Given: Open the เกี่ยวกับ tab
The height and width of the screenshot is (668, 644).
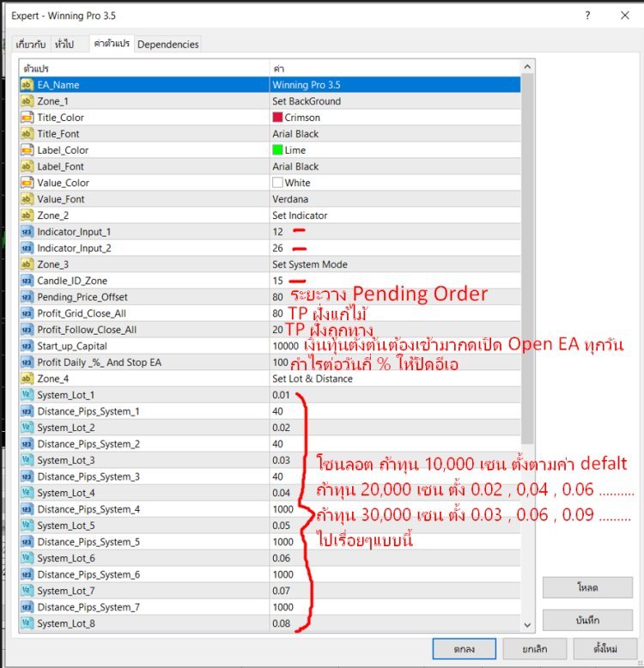Looking at the screenshot, I should [32, 45].
